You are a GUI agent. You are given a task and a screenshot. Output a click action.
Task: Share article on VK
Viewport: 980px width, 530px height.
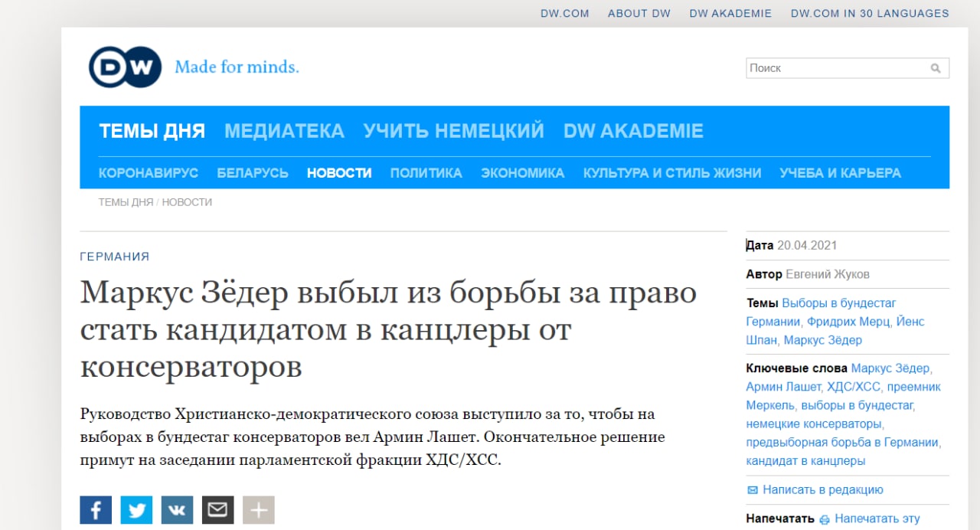point(177,510)
